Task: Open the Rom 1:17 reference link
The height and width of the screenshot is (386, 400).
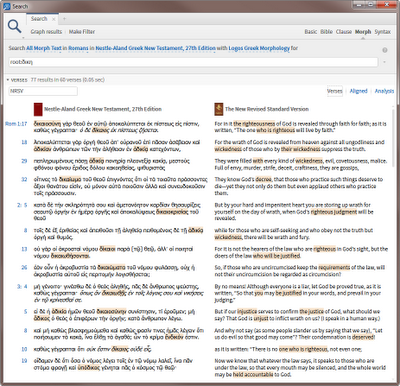Action: [x=16, y=124]
